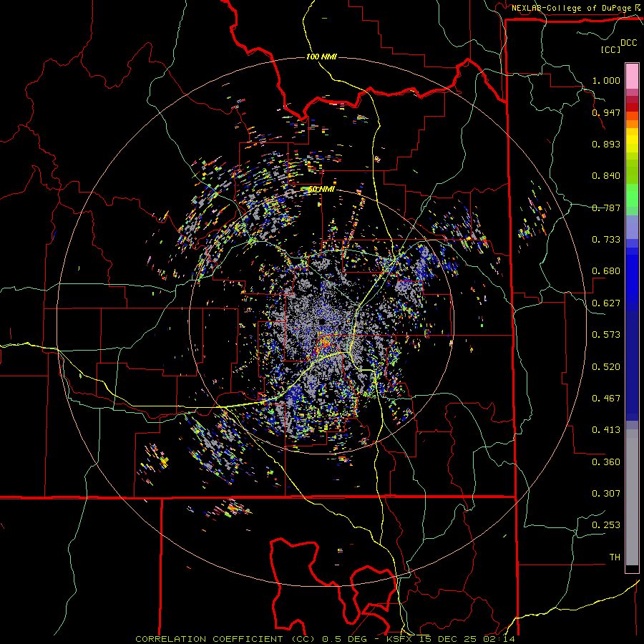
Task: Click the 0.893 value on the color scale
Action: (606, 144)
